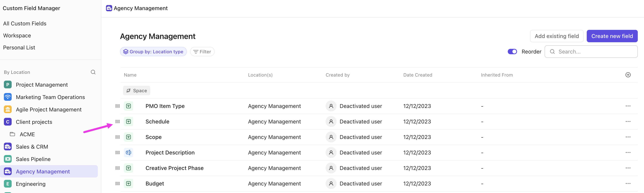Click the ACME folder icon
644x193 pixels.
(12, 134)
